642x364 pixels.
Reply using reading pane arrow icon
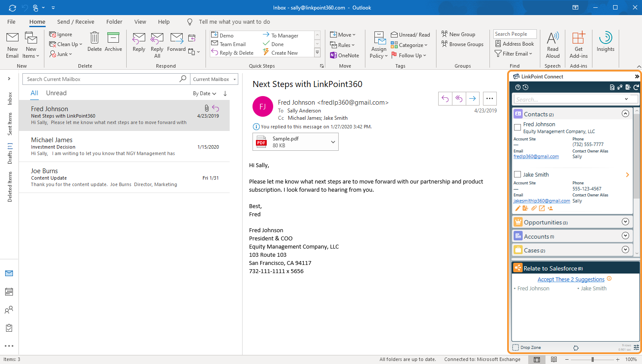[x=445, y=99]
